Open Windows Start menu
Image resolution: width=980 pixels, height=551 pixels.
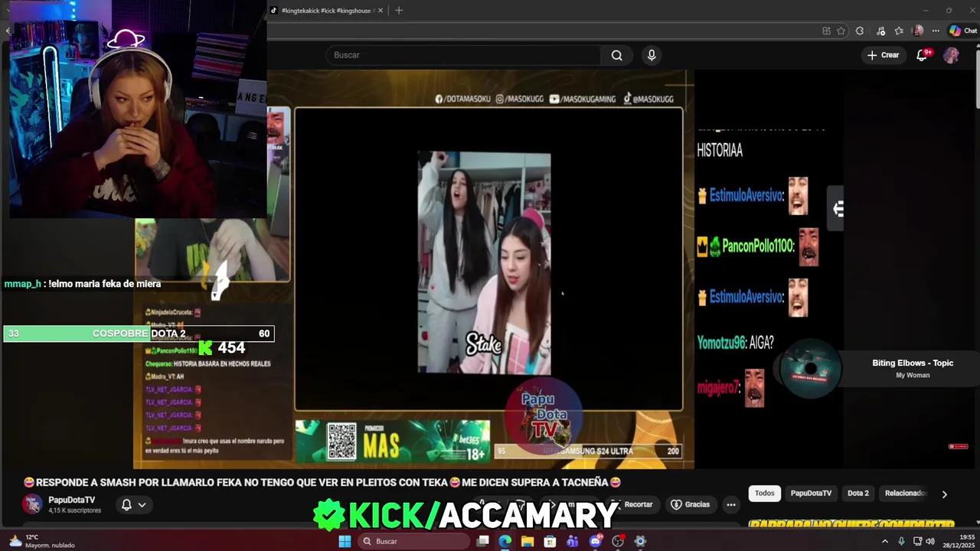click(345, 541)
